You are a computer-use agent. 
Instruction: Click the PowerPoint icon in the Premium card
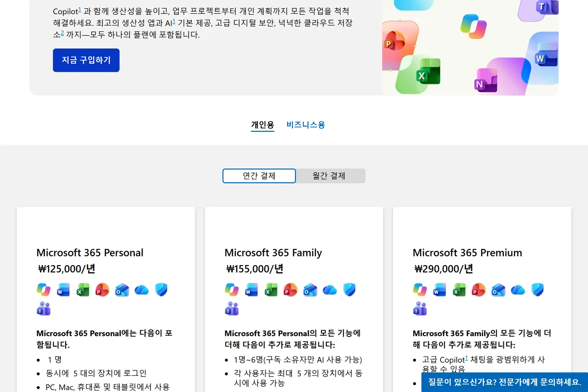click(x=479, y=290)
